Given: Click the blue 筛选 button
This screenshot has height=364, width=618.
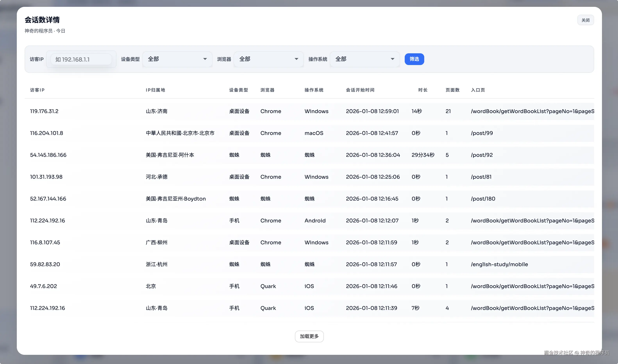Looking at the screenshot, I should [x=414, y=59].
